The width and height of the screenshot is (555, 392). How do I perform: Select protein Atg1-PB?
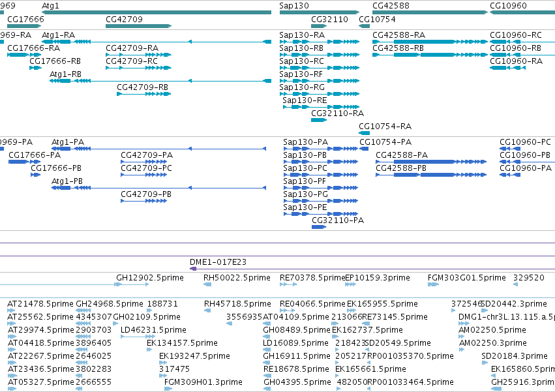[158, 188]
